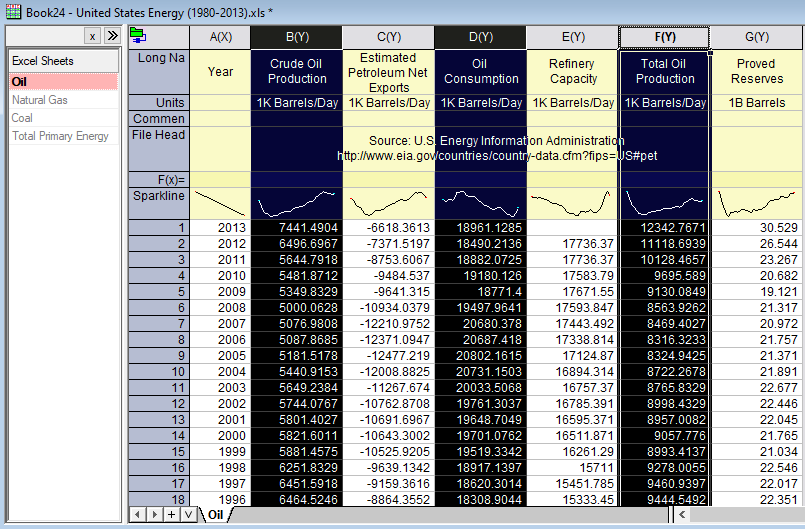Click cell value 17593.847

point(573,308)
